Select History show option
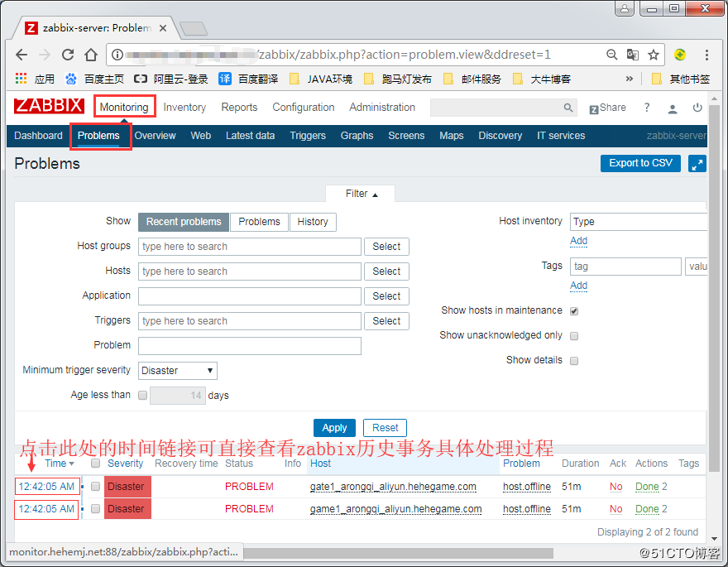Image resolution: width=728 pixels, height=567 pixels. click(313, 222)
